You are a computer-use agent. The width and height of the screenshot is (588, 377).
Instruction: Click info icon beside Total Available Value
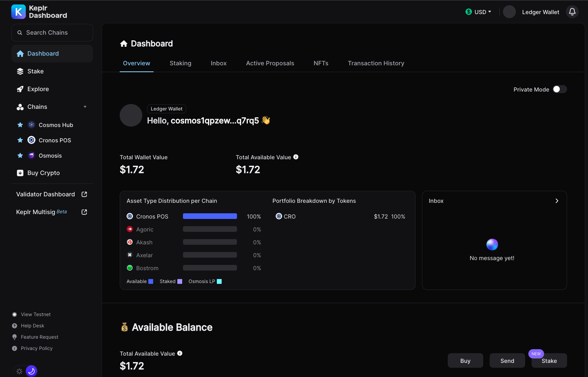296,157
